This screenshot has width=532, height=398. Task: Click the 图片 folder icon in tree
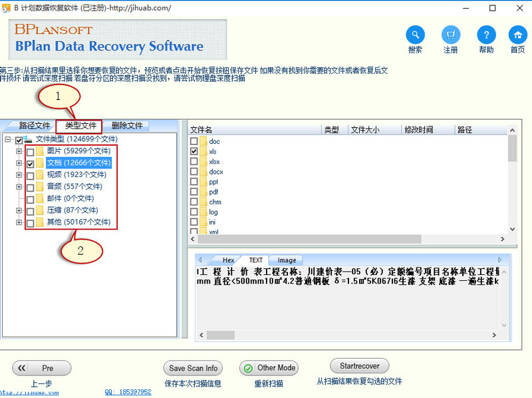(40, 152)
